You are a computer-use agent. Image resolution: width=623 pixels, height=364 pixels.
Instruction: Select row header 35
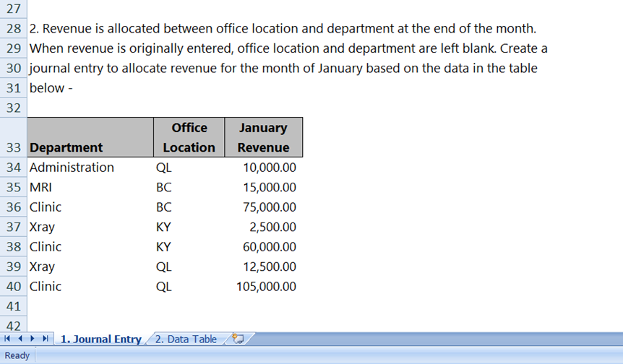click(x=14, y=187)
